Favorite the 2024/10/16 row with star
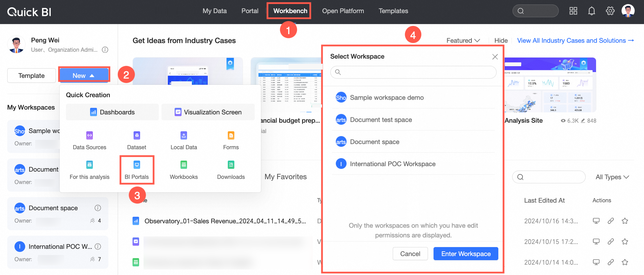Screen dimensions: 644x275 [625, 221]
